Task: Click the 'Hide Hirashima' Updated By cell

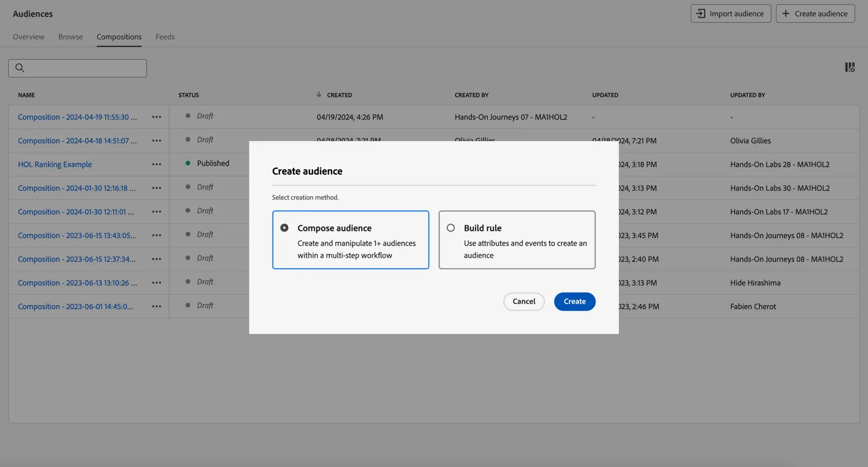Action: (755, 283)
